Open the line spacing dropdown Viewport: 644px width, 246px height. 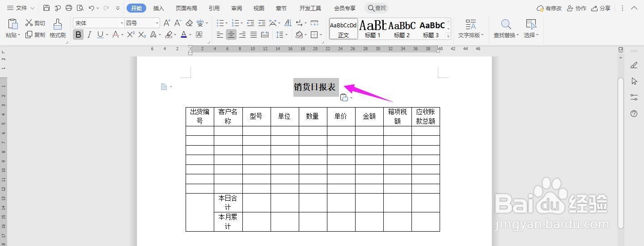tap(287, 35)
